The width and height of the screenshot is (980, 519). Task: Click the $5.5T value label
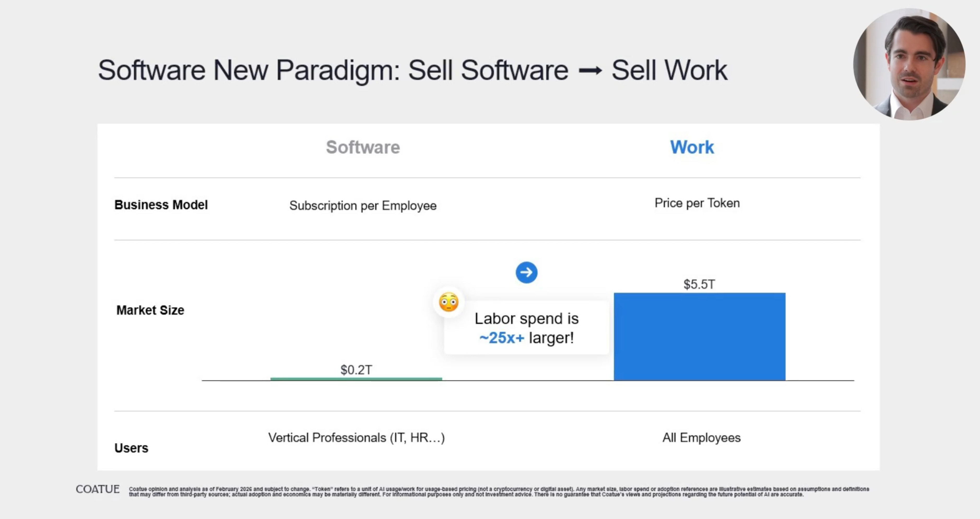699,284
